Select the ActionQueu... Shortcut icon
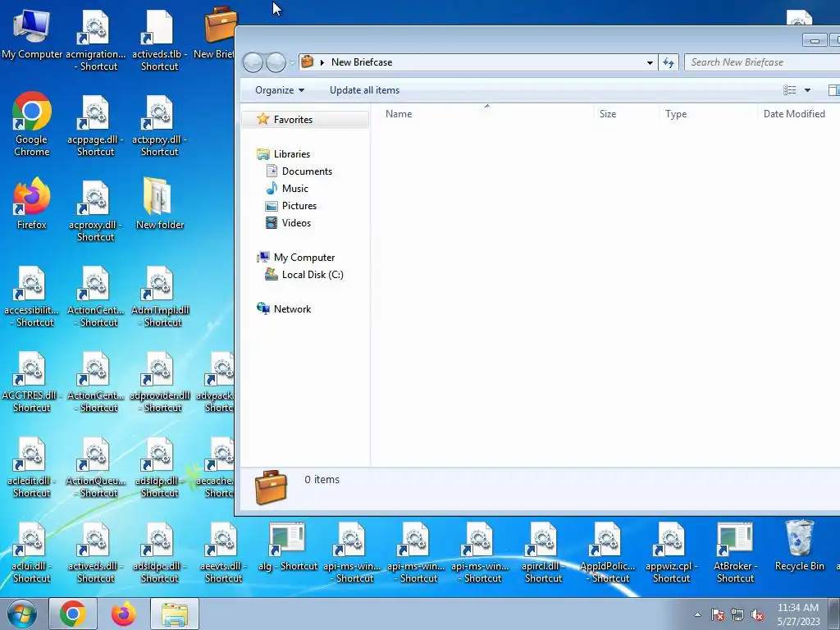The width and height of the screenshot is (840, 630). coord(95,467)
